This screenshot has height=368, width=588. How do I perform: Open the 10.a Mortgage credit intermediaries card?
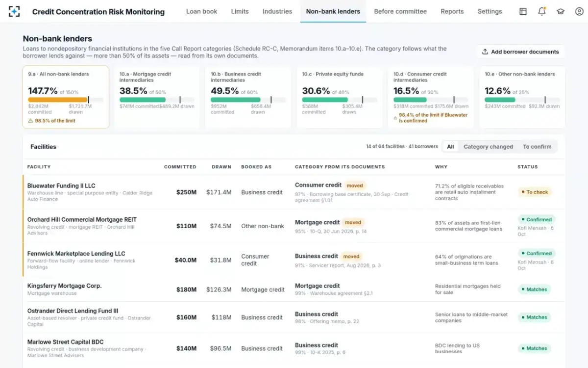pyautogui.click(x=157, y=97)
